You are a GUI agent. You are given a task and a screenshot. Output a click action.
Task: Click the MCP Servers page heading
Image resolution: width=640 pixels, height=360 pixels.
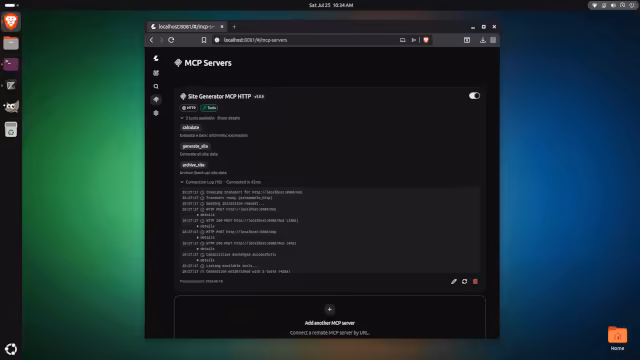(208, 63)
